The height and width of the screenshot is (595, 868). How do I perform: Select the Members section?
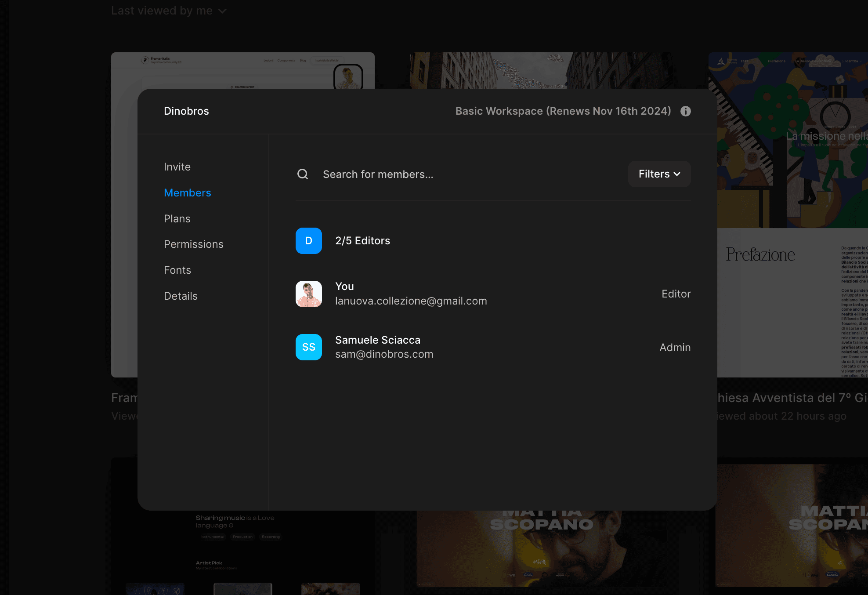(187, 193)
